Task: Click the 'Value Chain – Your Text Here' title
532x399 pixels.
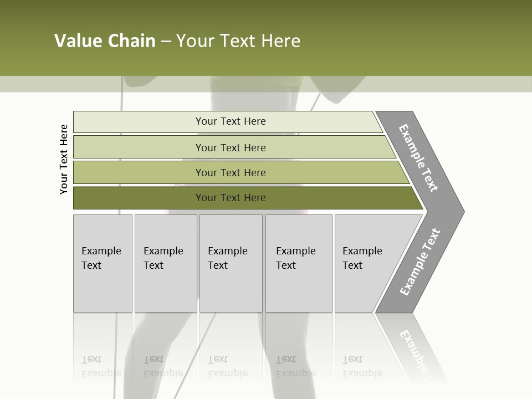Action: pos(177,40)
